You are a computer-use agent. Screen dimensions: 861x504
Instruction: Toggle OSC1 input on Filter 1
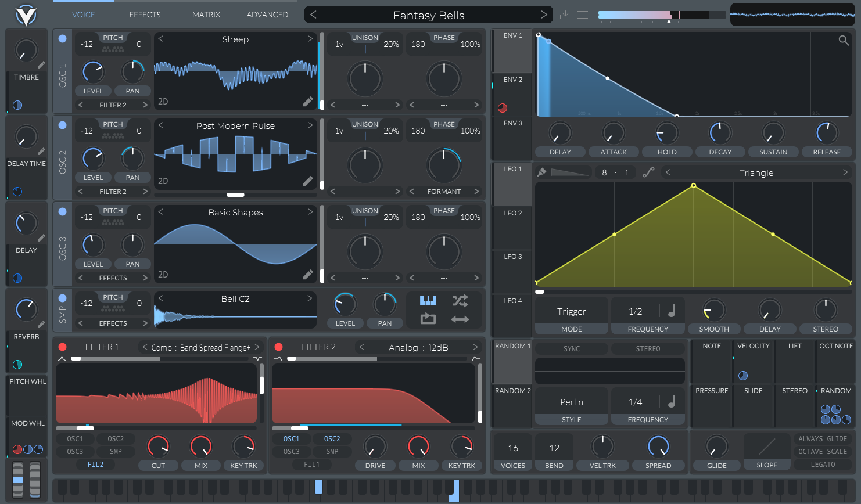(x=75, y=439)
